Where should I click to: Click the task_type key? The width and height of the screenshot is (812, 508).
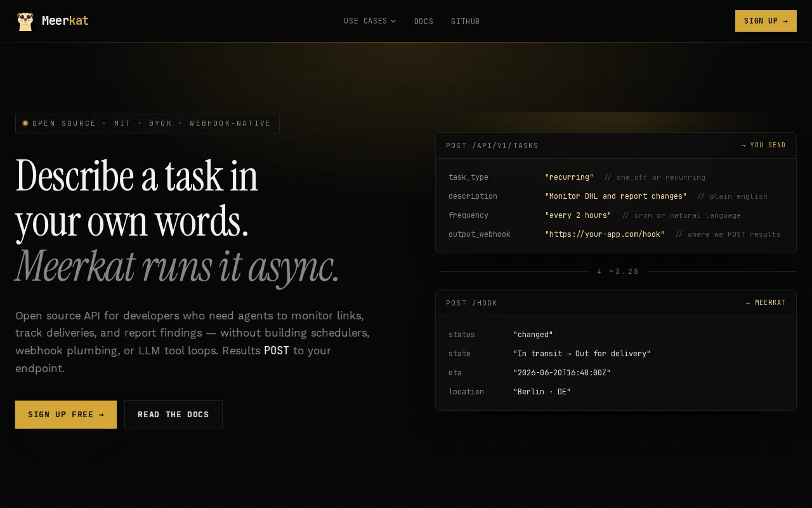(x=468, y=177)
